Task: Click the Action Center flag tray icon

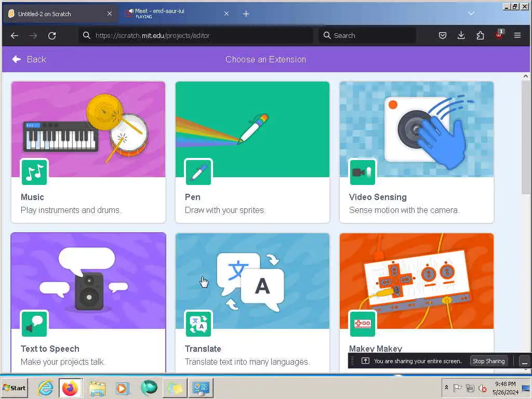Action: 457,388
